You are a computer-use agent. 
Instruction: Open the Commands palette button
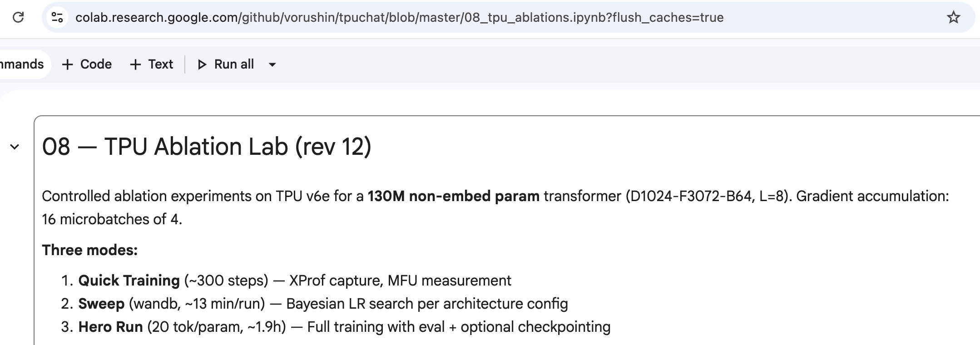[22, 64]
